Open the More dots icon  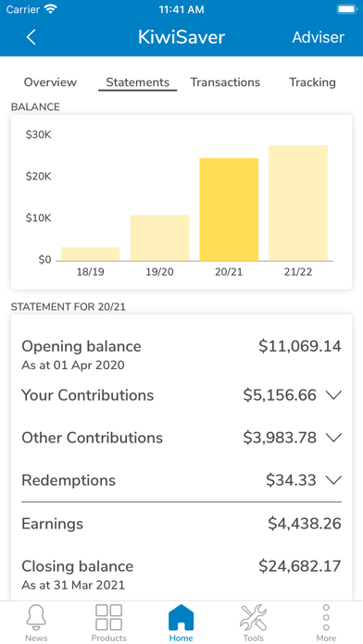click(x=326, y=617)
